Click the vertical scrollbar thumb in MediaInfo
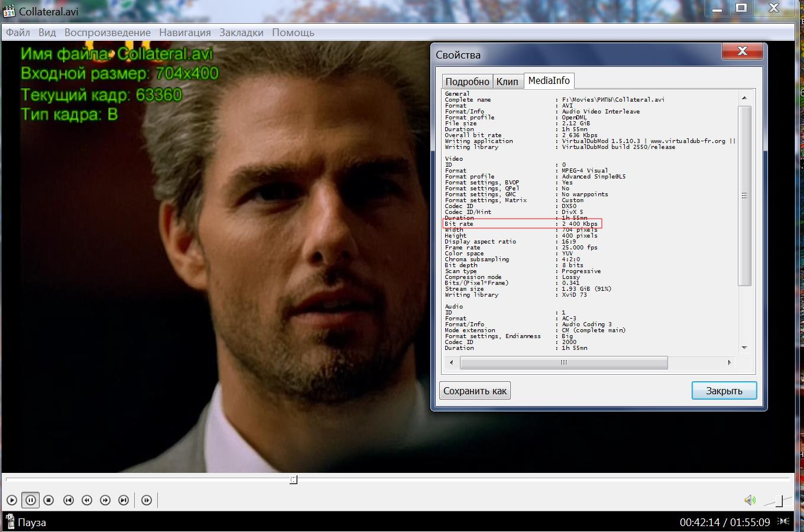This screenshot has width=804, height=532. [x=744, y=196]
